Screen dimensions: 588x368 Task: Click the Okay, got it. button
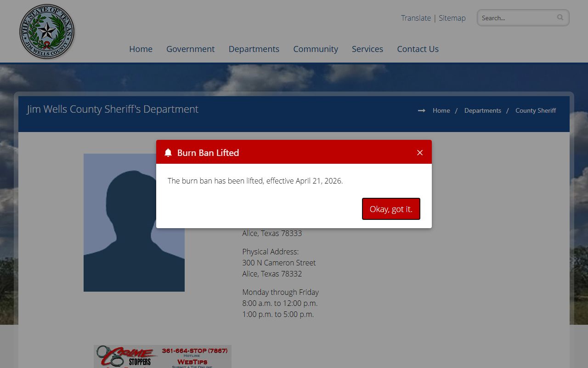[x=391, y=209]
